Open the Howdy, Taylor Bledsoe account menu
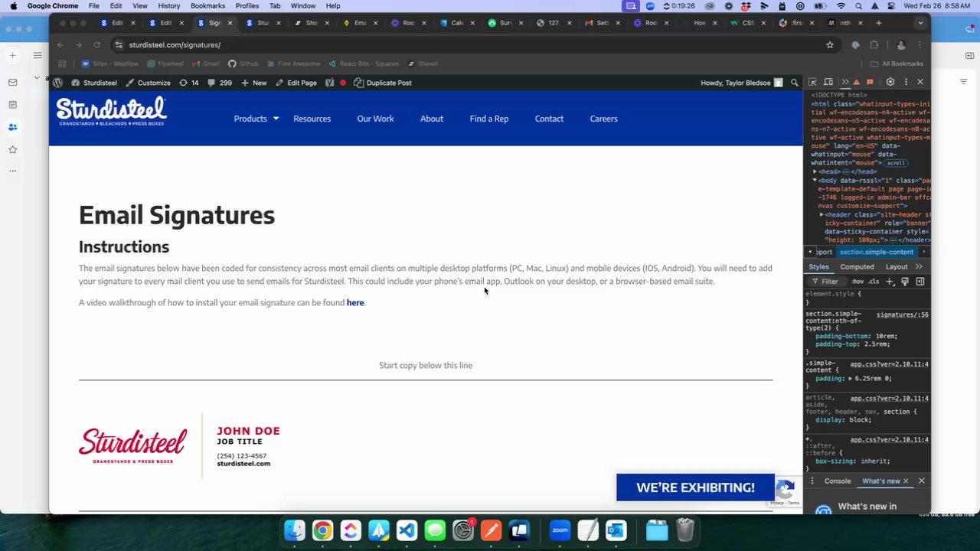 741,83
